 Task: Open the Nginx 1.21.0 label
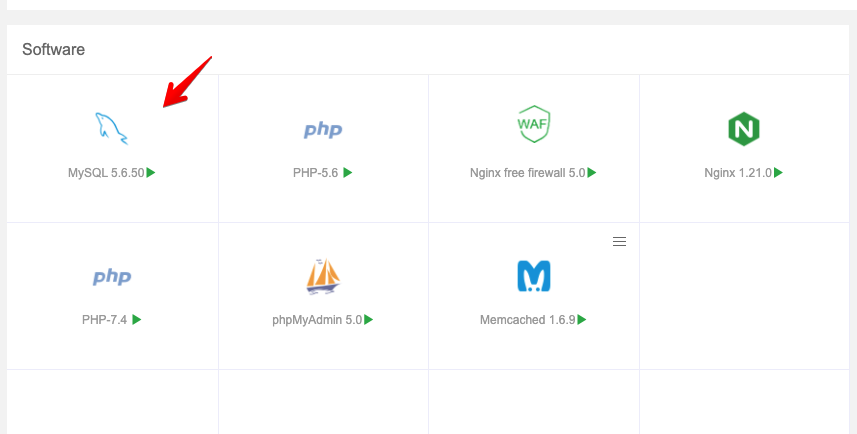pyautogui.click(x=738, y=173)
